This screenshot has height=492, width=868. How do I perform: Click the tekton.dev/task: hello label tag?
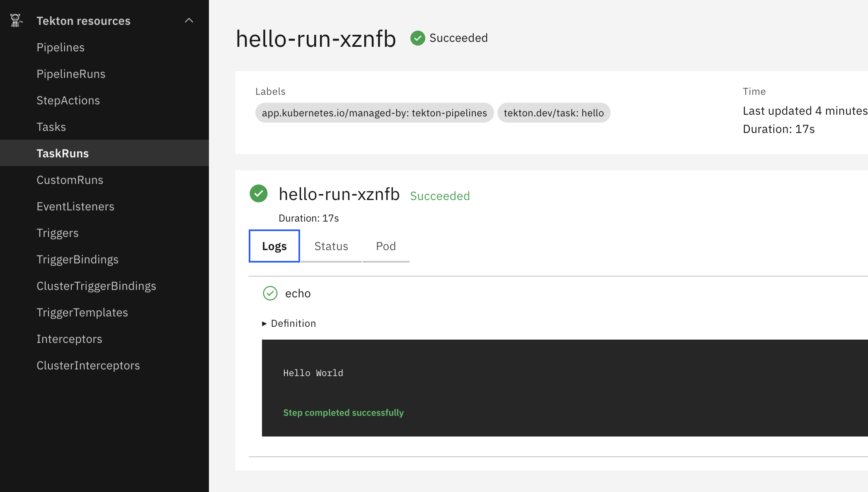click(x=553, y=113)
